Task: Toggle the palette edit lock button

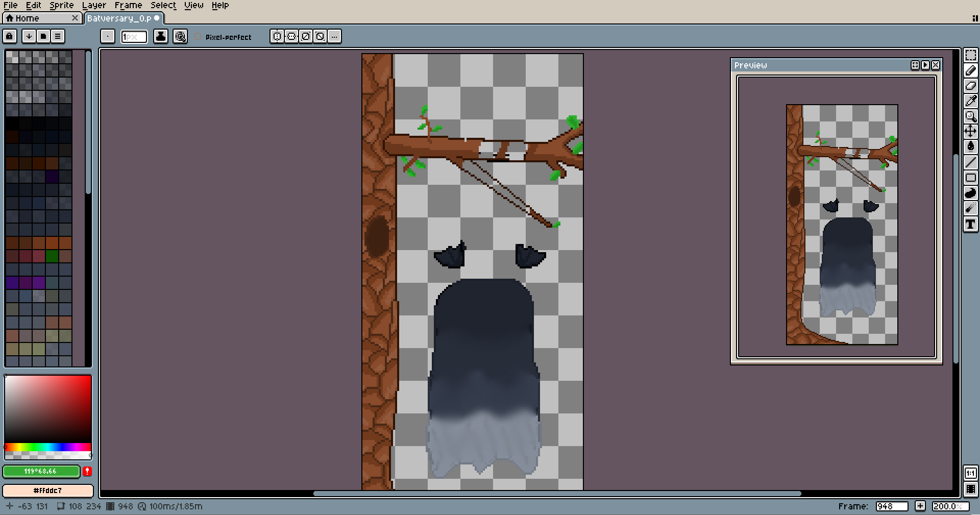Action: coord(10,36)
